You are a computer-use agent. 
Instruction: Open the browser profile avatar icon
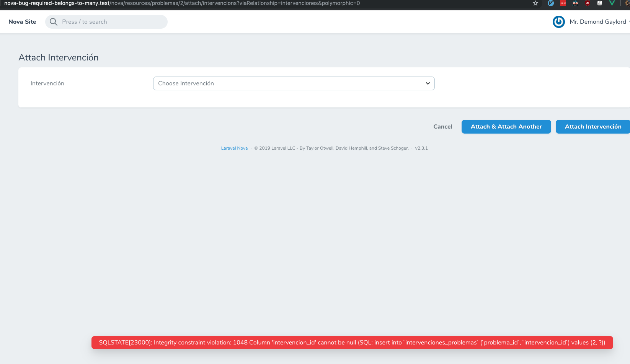click(628, 3)
